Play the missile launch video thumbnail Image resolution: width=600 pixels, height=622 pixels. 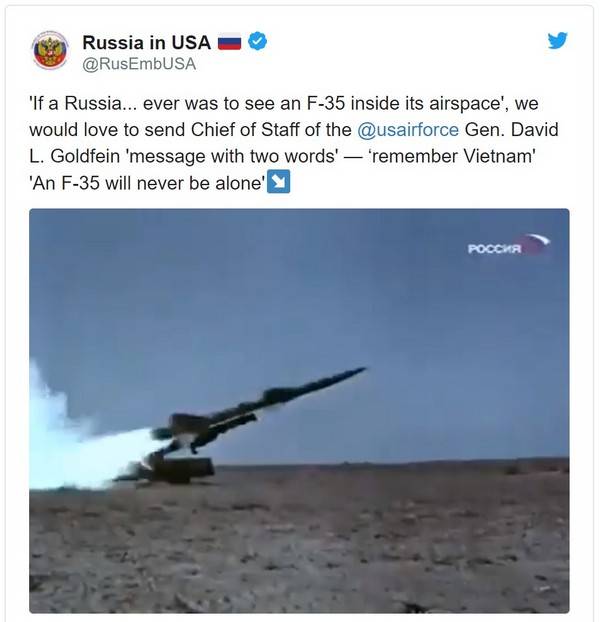click(x=299, y=411)
